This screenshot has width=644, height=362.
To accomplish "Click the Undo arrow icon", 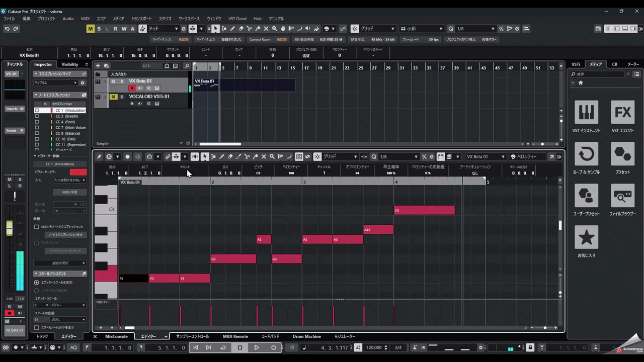I will pyautogui.click(x=7, y=29).
